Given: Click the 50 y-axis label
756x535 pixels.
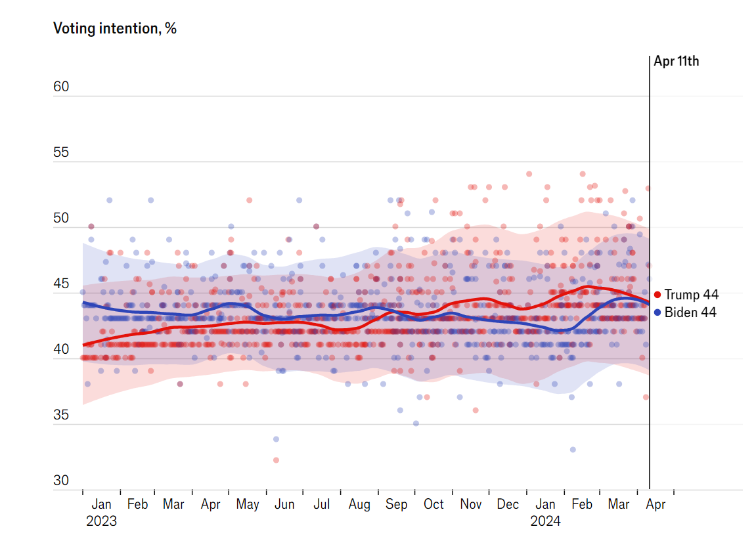Looking at the screenshot, I should click(x=61, y=218).
